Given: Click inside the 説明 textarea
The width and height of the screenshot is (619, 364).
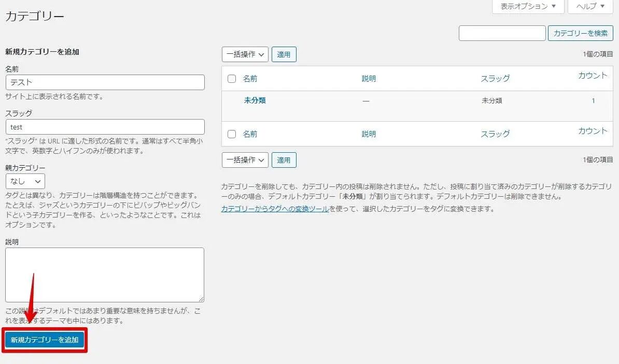Looking at the screenshot, I should [x=105, y=274].
